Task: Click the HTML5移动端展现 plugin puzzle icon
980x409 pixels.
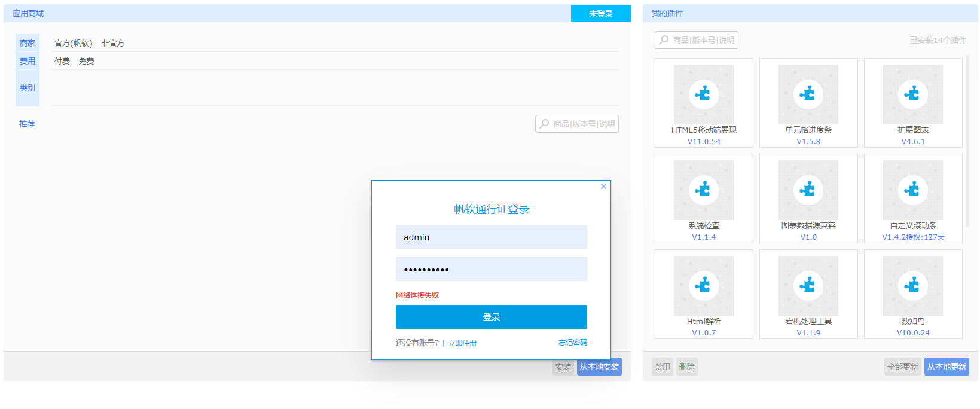Action: point(704,94)
